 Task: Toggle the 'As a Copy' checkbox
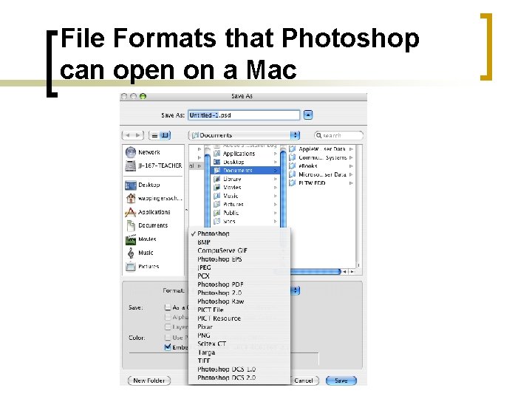coord(167,307)
